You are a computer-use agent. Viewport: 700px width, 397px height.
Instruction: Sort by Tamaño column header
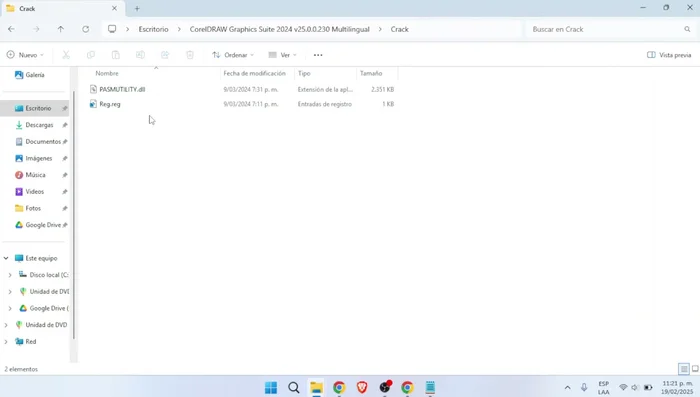coord(371,73)
